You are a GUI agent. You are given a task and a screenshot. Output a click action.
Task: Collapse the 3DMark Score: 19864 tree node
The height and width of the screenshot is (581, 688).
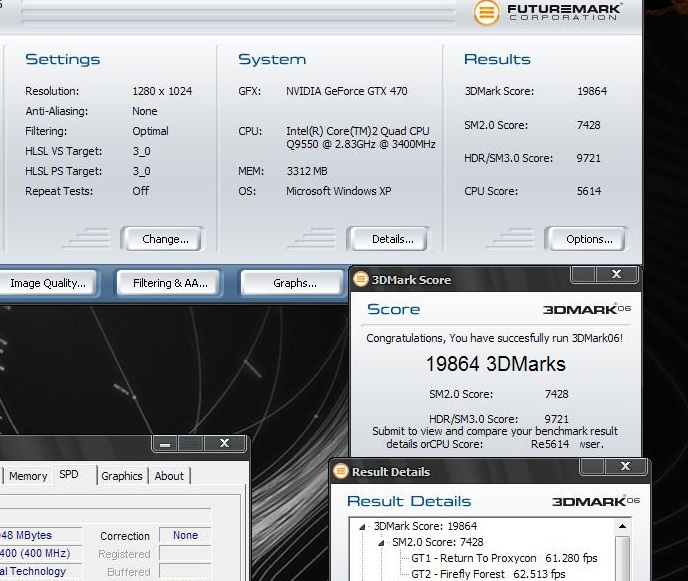362,527
